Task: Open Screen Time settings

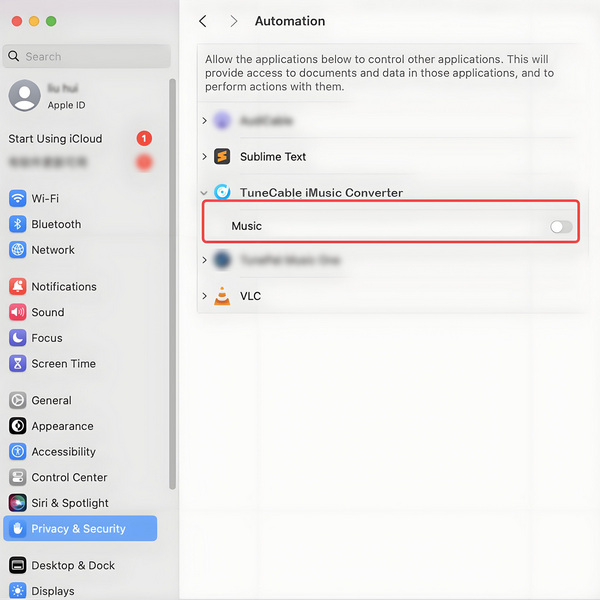Action: point(80,364)
